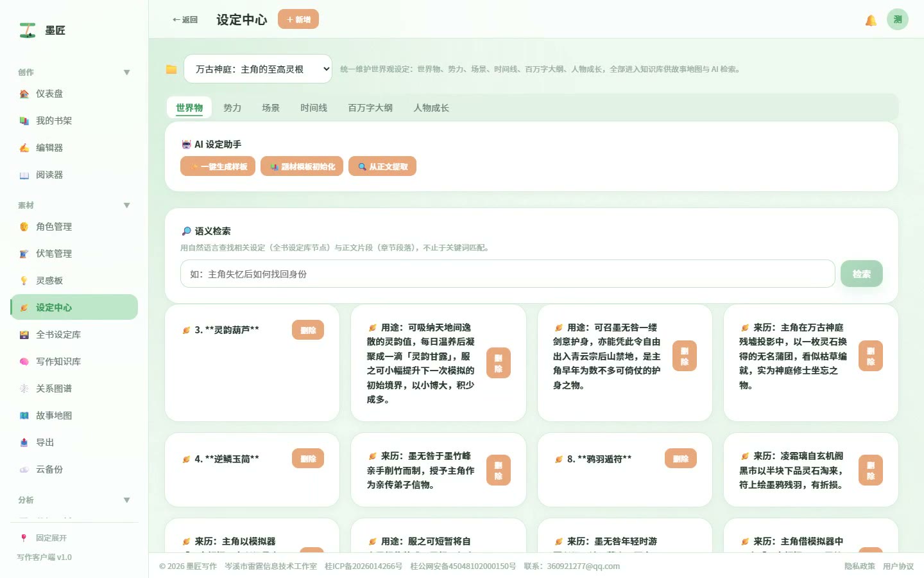This screenshot has width=924, height=578.
Task: Open 写作知识库 knowledge base icon
Action: [x=24, y=362]
